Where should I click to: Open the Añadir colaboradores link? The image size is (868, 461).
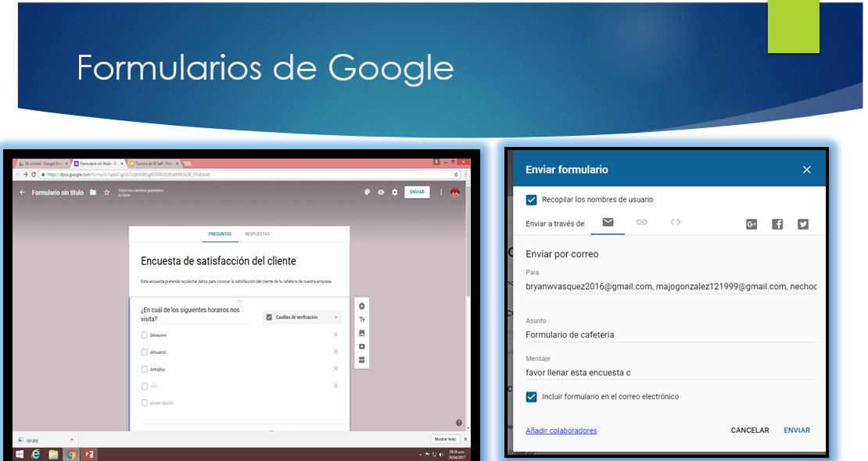pyautogui.click(x=561, y=431)
